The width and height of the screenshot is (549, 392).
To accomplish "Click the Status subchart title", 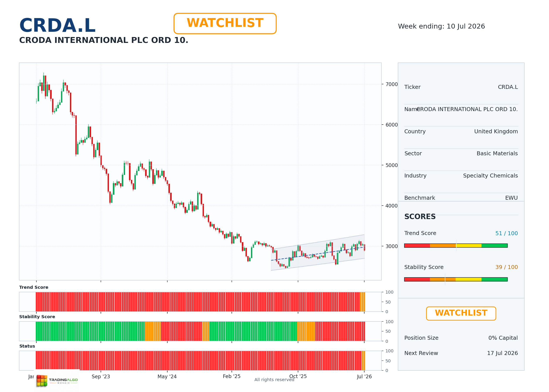I will [27, 346].
